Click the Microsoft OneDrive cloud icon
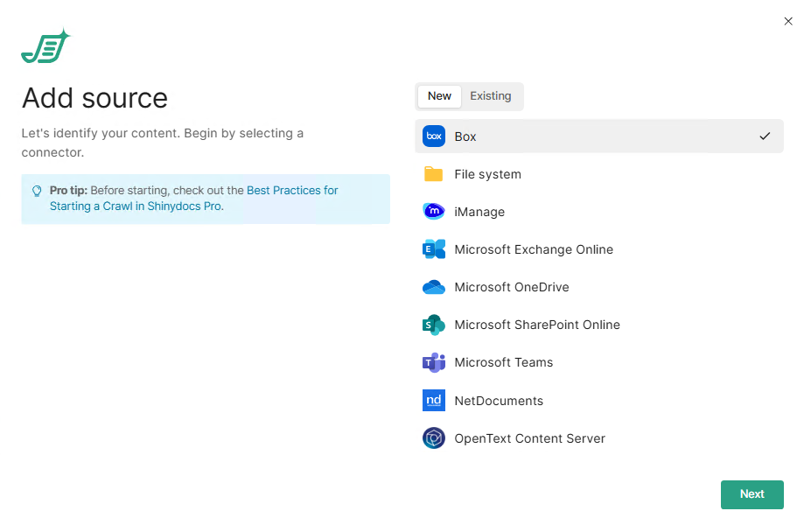Screen dimensions: 804x532 434,287
